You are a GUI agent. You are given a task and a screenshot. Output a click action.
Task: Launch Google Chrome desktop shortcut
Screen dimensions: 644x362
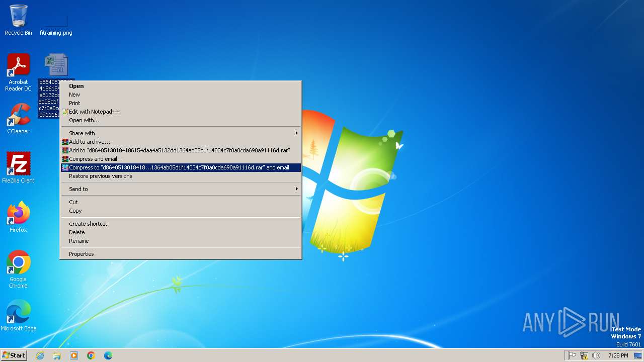(18, 269)
